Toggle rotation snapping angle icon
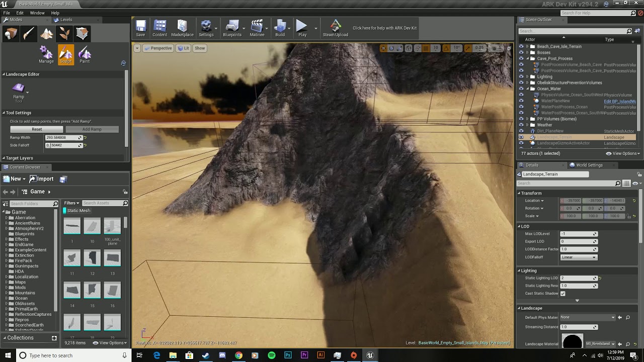 (x=447, y=48)
